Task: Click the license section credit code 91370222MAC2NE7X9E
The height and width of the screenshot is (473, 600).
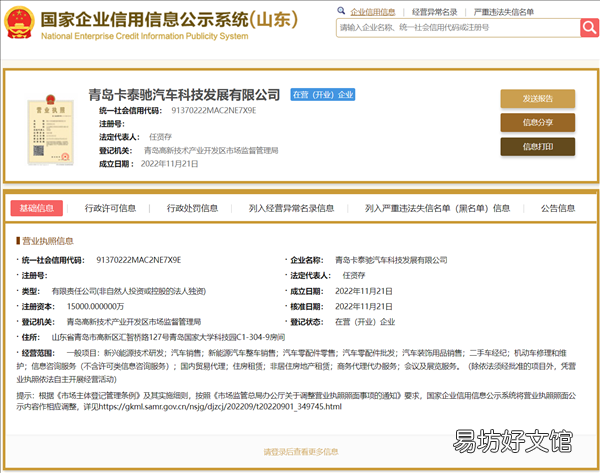Action: [x=139, y=260]
